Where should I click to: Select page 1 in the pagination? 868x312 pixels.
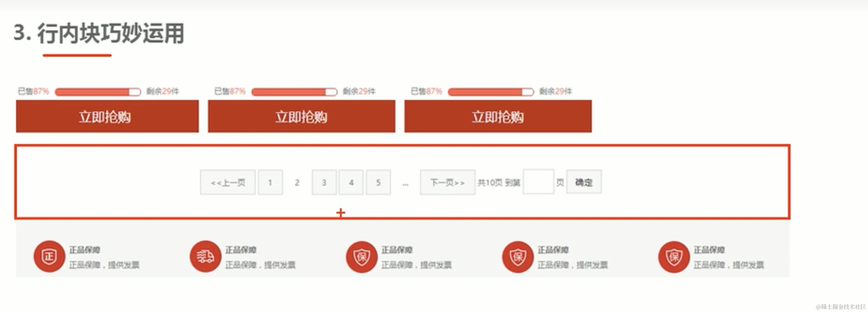(270, 182)
